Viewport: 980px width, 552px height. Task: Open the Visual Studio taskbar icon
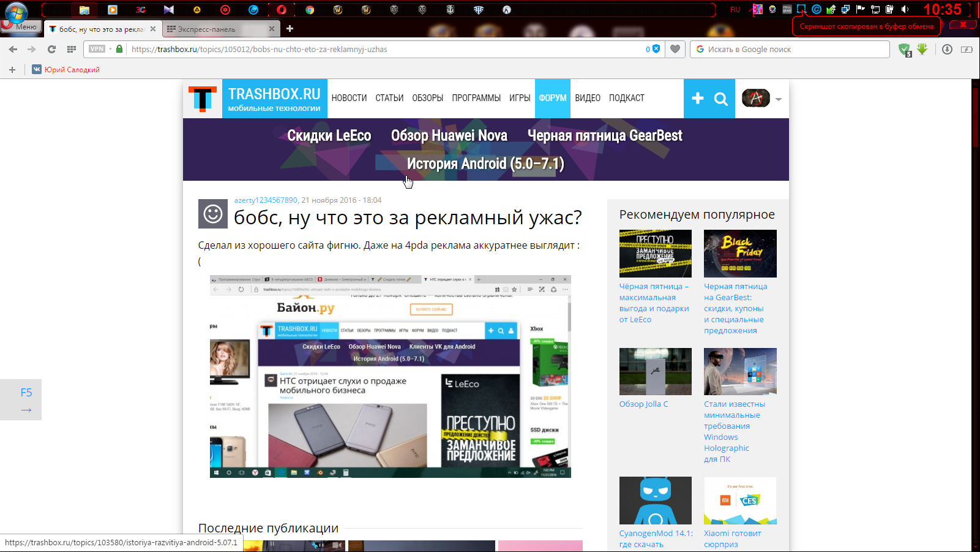169,10
